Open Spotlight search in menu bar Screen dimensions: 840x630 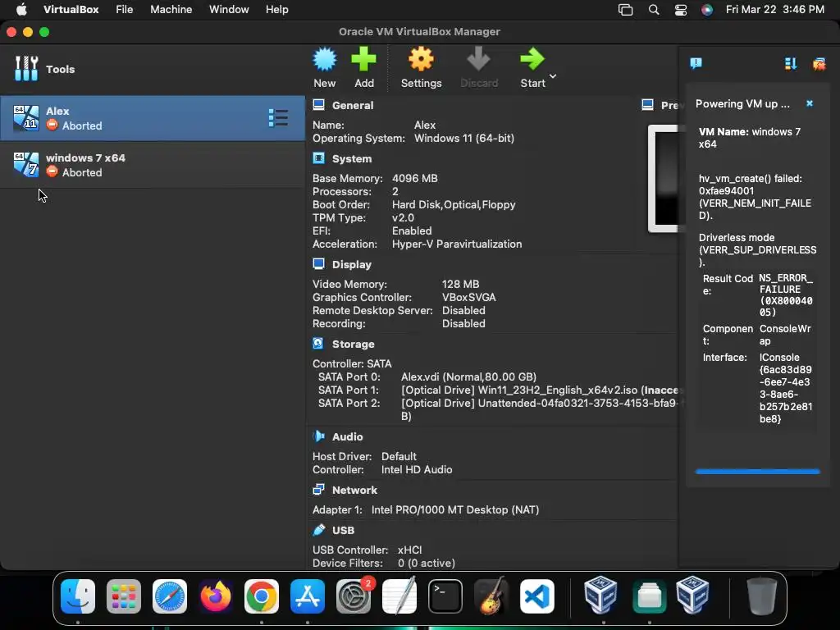coord(654,10)
